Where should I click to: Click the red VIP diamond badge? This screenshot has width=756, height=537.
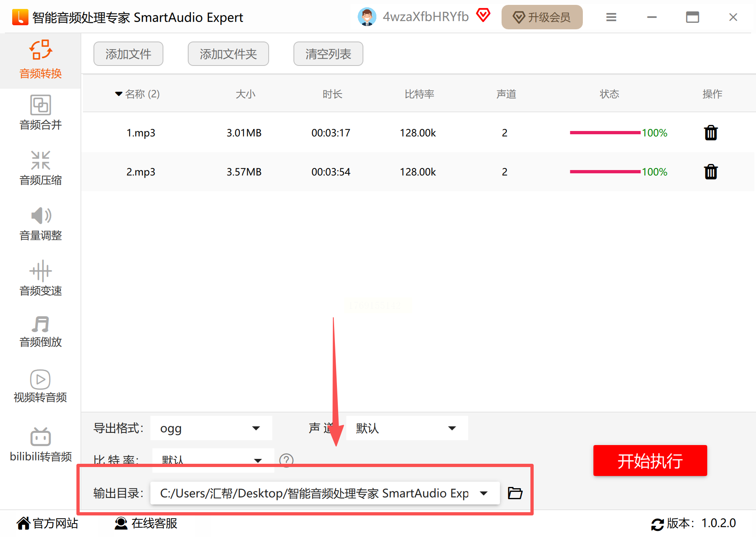click(483, 15)
